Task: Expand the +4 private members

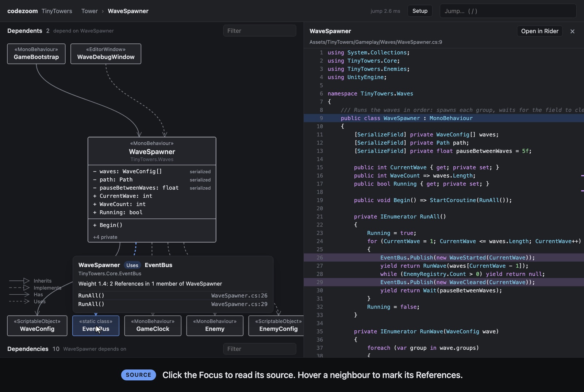Action: [105, 237]
